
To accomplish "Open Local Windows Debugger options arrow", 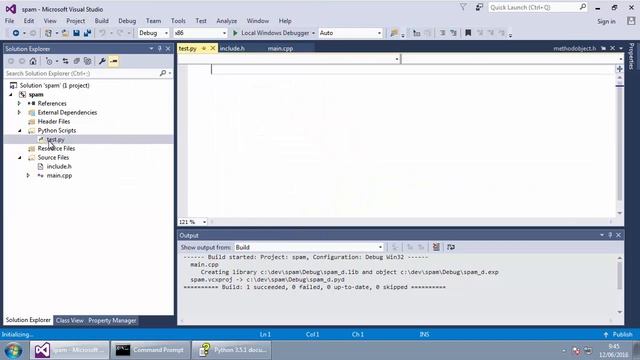I will click(313, 33).
